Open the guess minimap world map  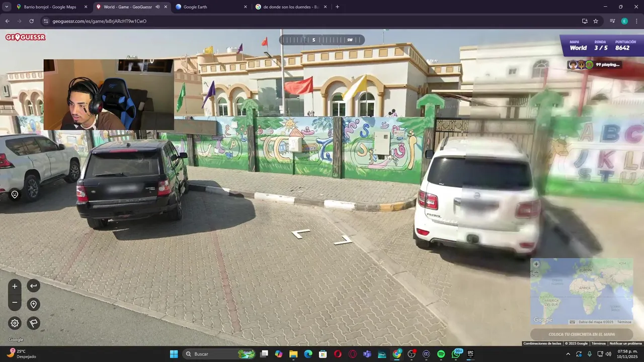click(582, 292)
